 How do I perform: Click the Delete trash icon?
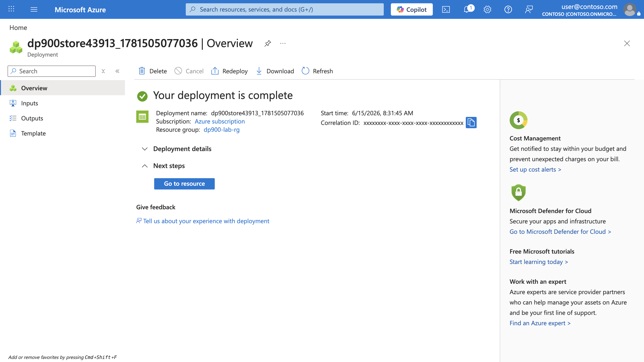click(x=142, y=71)
